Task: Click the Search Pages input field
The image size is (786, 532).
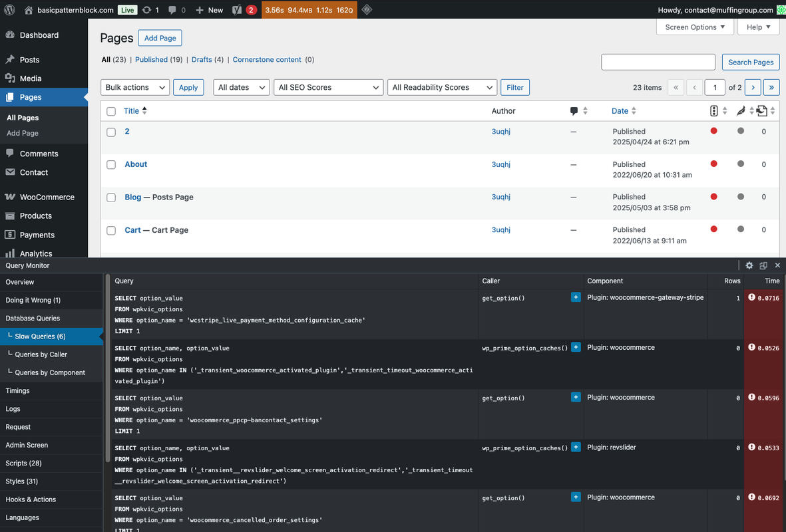Action: pyautogui.click(x=658, y=62)
